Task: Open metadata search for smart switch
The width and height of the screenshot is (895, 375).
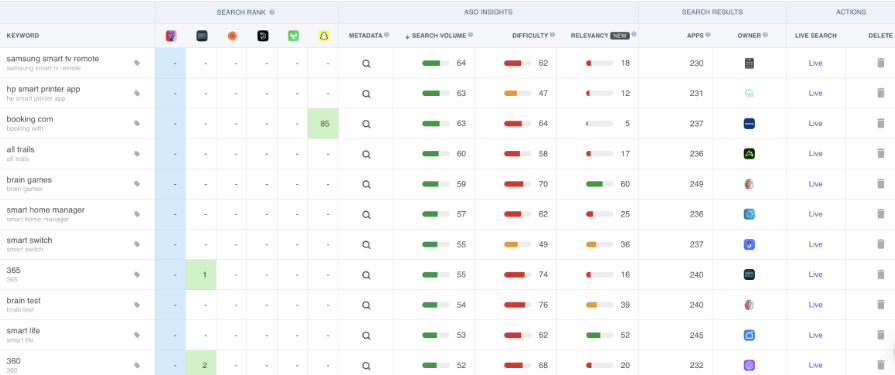Action: tap(366, 244)
